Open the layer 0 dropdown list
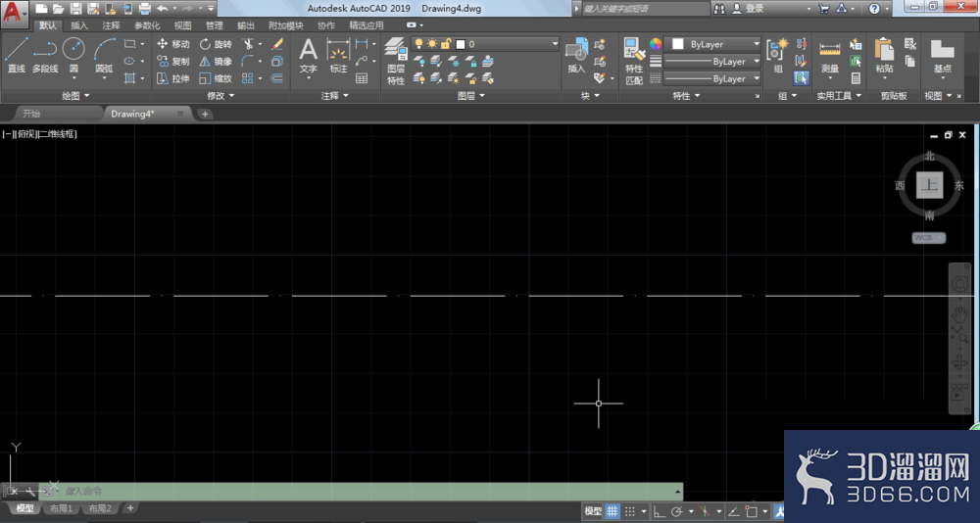Image resolution: width=980 pixels, height=523 pixels. (555, 44)
